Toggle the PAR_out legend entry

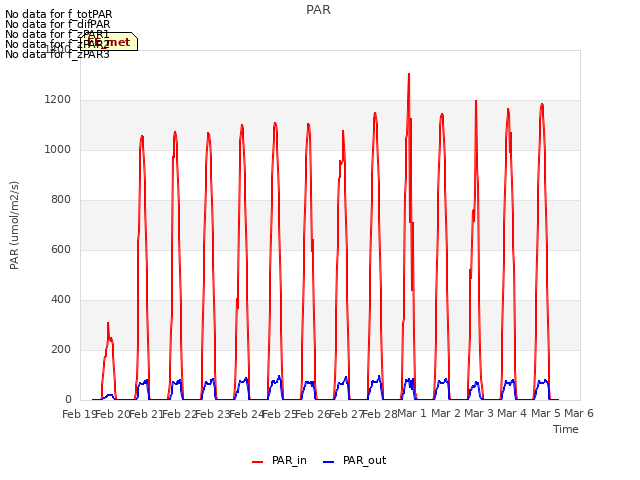[x=354, y=461]
